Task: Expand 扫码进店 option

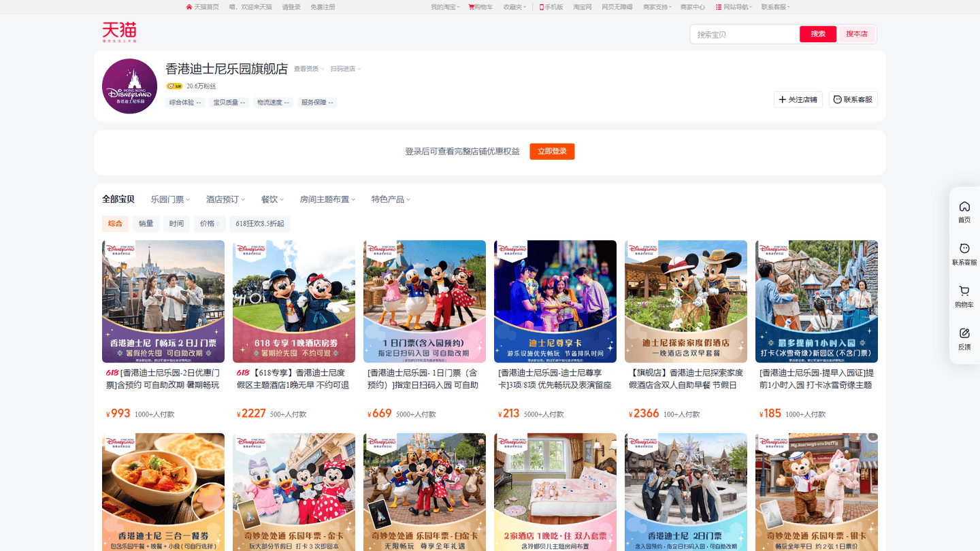Action: pos(346,69)
